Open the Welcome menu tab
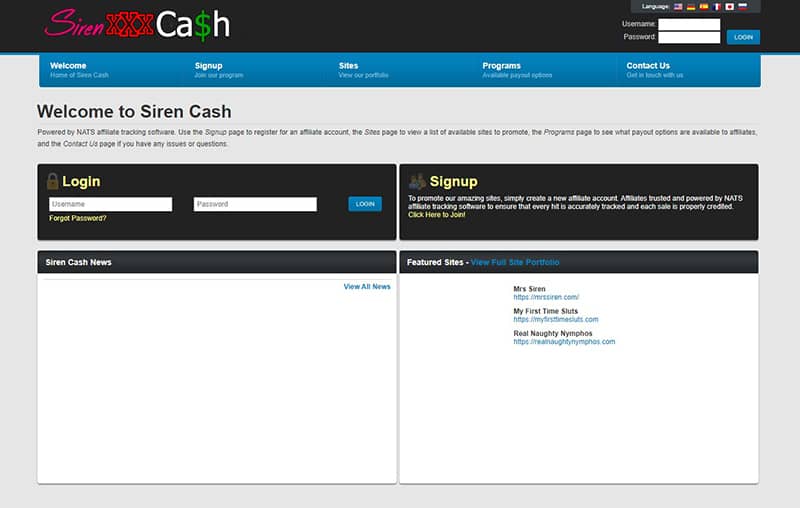 click(x=111, y=70)
